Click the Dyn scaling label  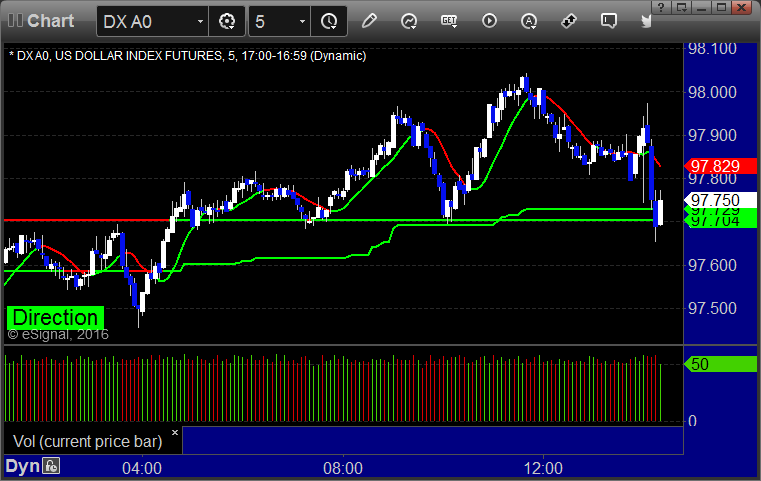(x=22, y=466)
